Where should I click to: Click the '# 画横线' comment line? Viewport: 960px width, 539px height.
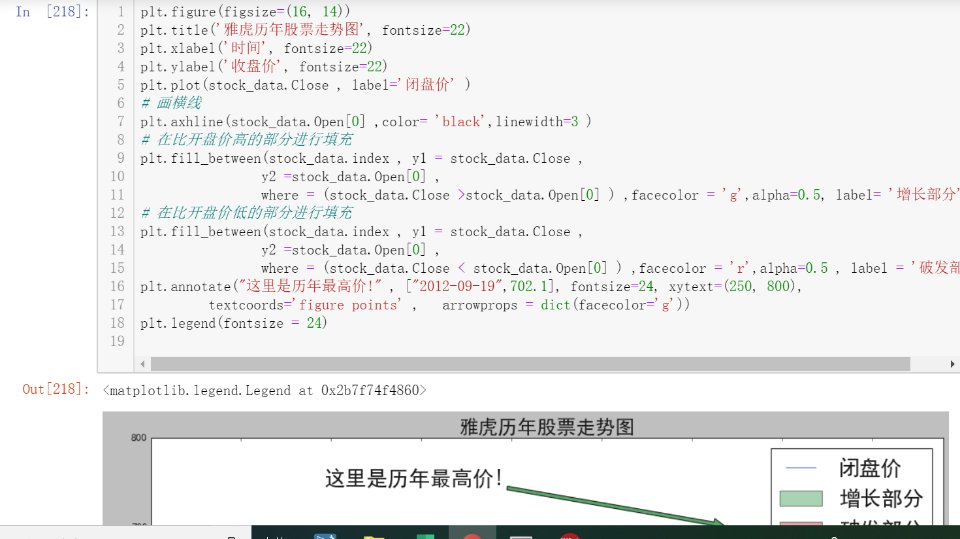(171, 103)
